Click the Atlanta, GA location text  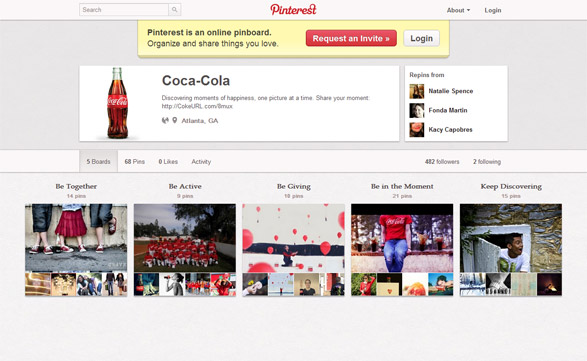200,121
